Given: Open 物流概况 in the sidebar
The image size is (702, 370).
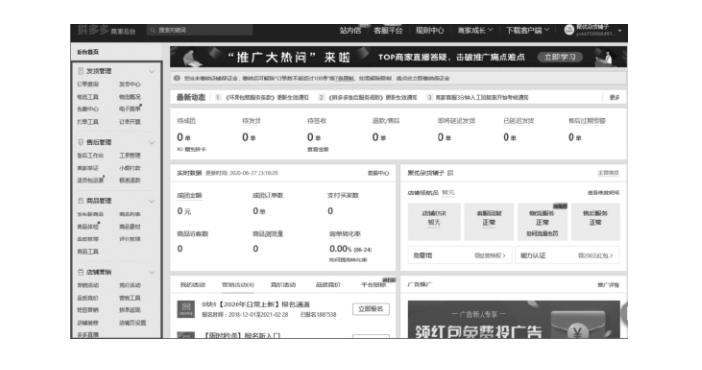Looking at the screenshot, I should (130, 97).
